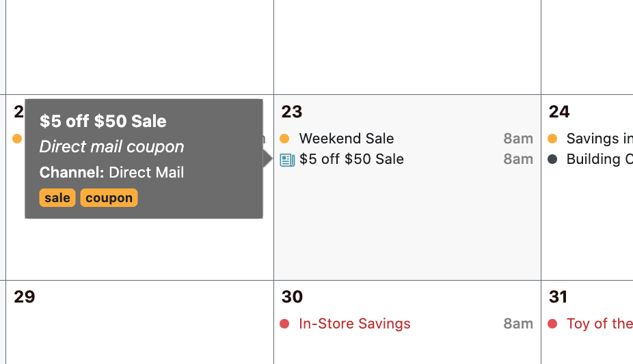Screen dimensions: 633x364
Task: Click the coupon tag in the tooltip
Action: click(x=109, y=198)
